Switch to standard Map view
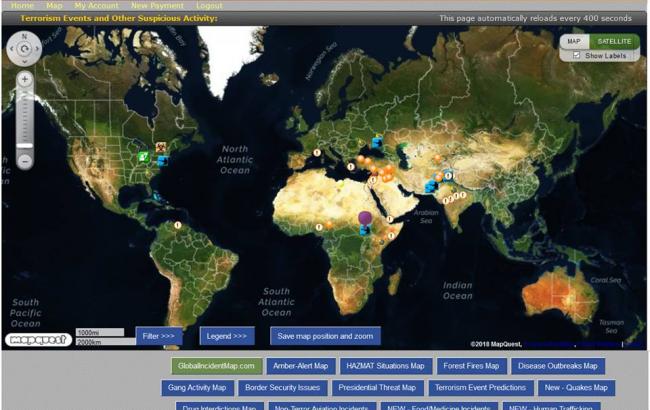Viewport: 650px width, 410px height. pyautogui.click(x=574, y=41)
